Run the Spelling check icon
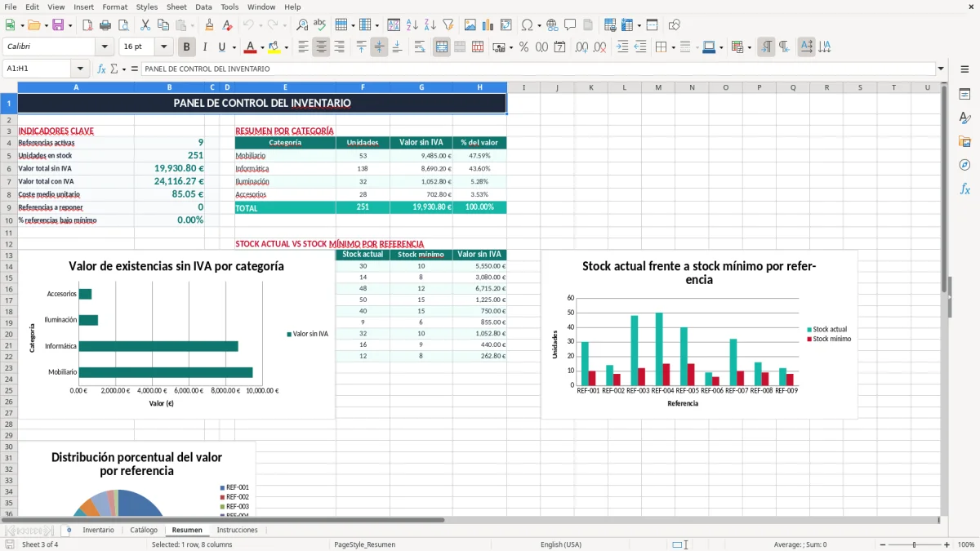 [319, 25]
